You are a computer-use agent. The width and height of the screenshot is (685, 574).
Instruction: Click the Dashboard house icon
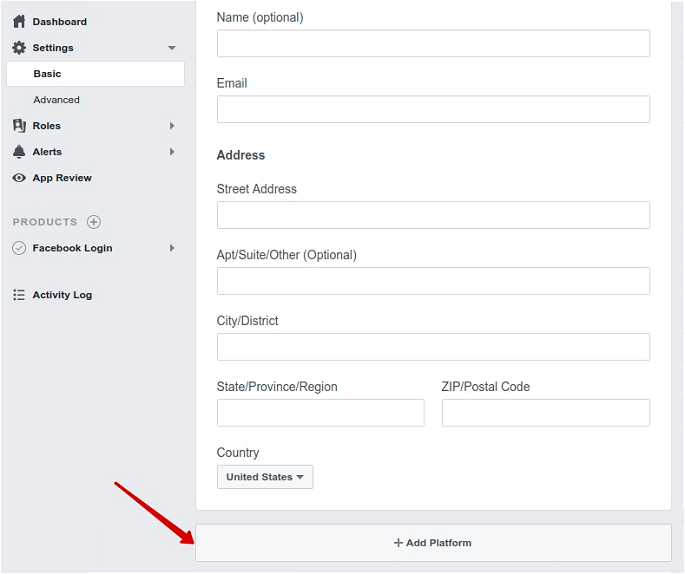pos(19,21)
